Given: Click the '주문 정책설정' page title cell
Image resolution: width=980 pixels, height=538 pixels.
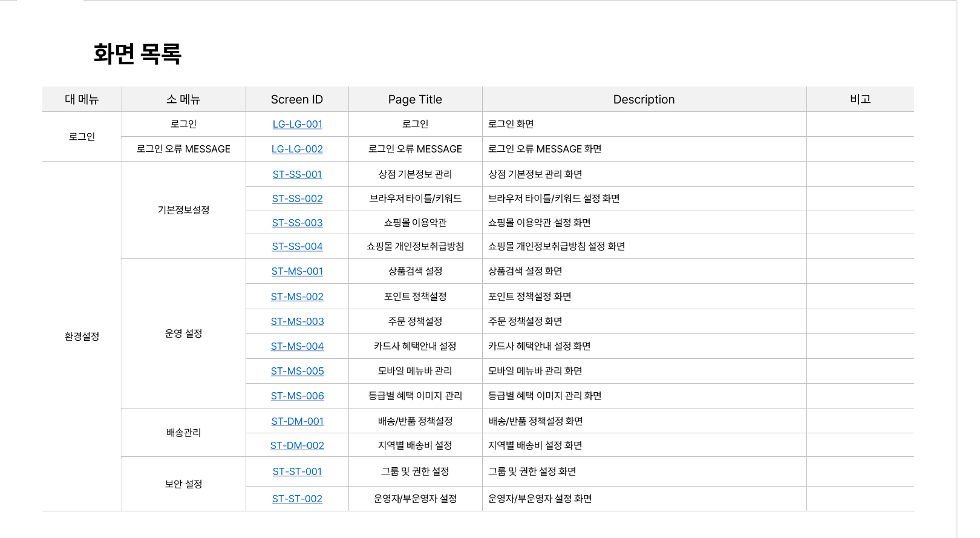Looking at the screenshot, I should [x=415, y=321].
